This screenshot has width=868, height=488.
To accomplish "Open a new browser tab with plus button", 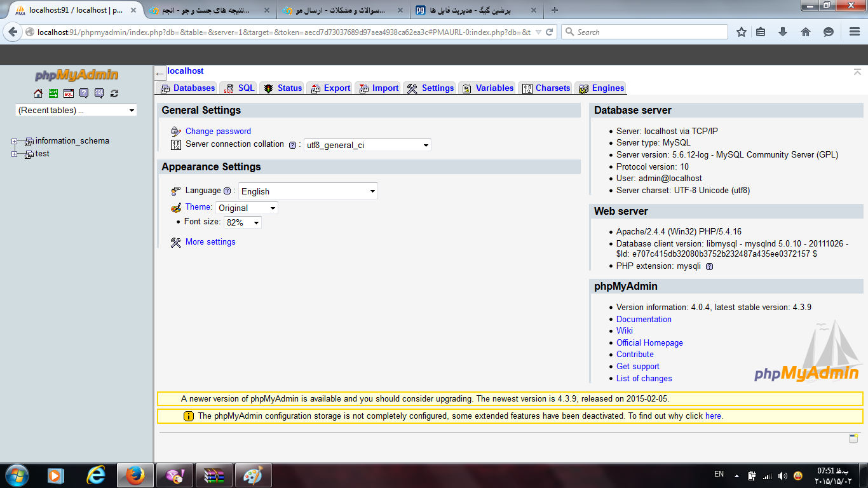I will coord(555,10).
